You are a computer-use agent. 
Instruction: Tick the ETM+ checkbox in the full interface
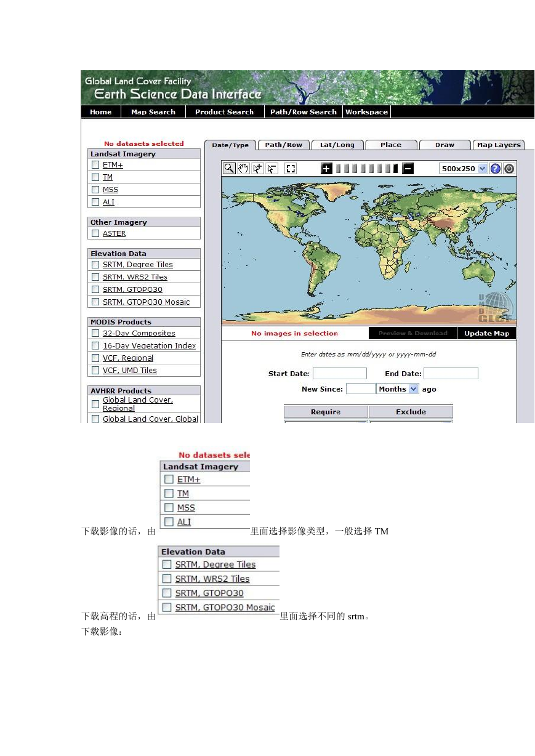click(95, 165)
